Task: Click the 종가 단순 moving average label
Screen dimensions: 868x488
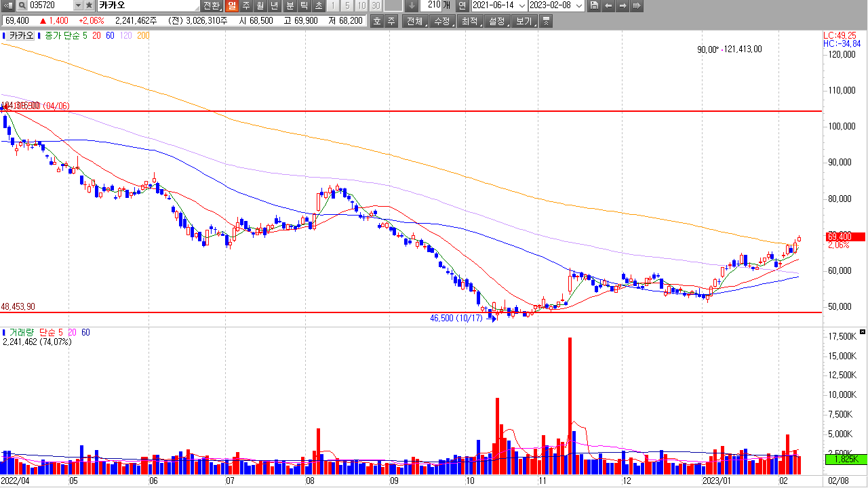Action: (x=62, y=36)
